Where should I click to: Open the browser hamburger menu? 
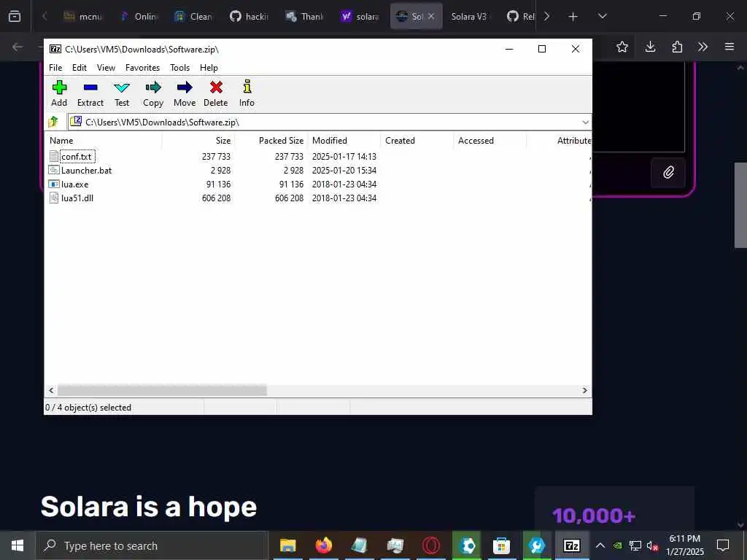(x=729, y=47)
